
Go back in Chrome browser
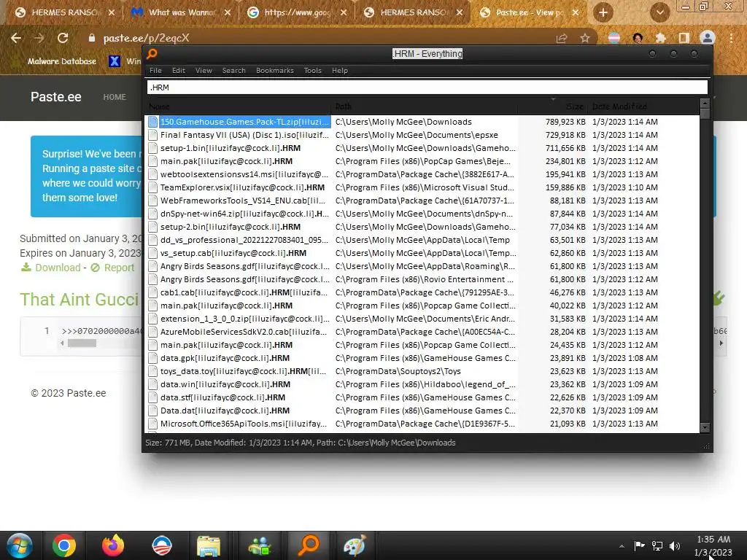[16, 38]
